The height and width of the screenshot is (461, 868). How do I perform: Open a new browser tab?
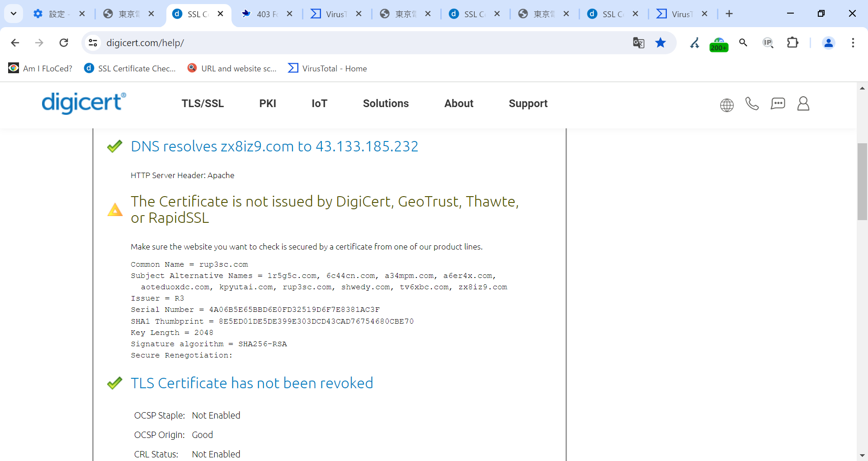pyautogui.click(x=729, y=14)
